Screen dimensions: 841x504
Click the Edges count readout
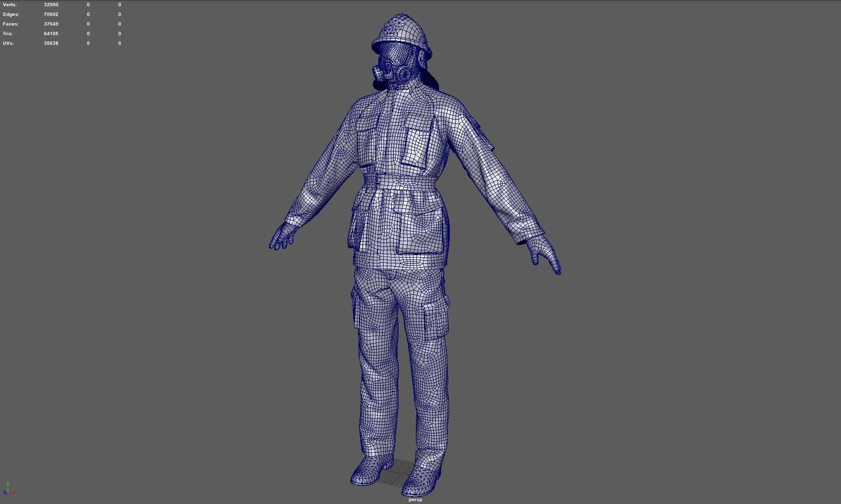51,14
